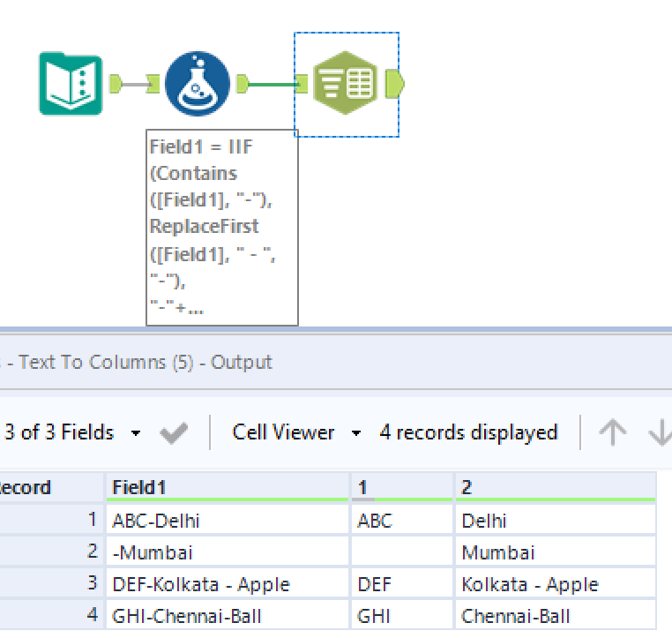The height and width of the screenshot is (638, 672).
Task: Select the green connection line to Text To Columns
Action: click(273, 85)
